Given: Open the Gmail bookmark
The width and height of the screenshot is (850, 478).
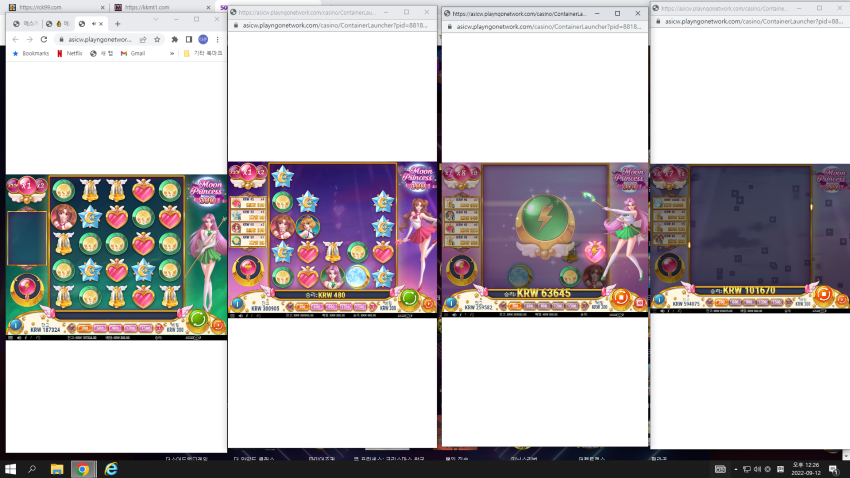Looking at the screenshot, I should click(133, 54).
